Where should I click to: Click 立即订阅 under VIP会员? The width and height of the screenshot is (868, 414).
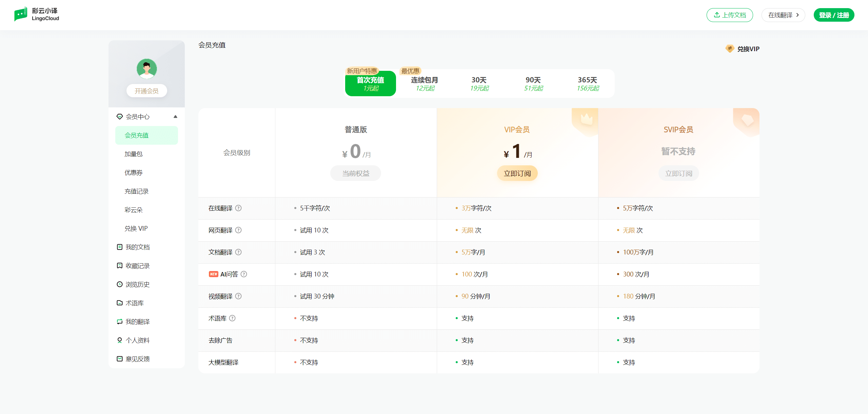517,173
